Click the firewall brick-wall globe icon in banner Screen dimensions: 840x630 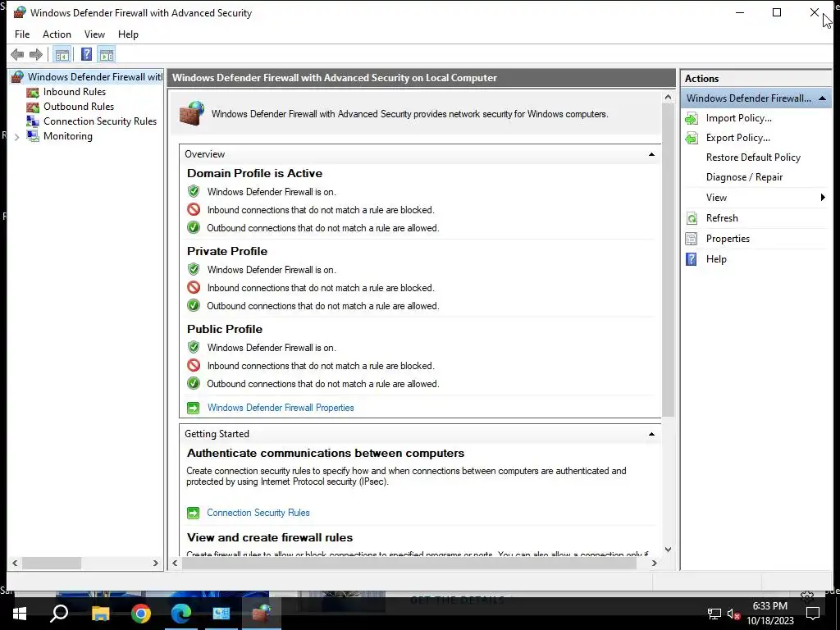pyautogui.click(x=192, y=113)
